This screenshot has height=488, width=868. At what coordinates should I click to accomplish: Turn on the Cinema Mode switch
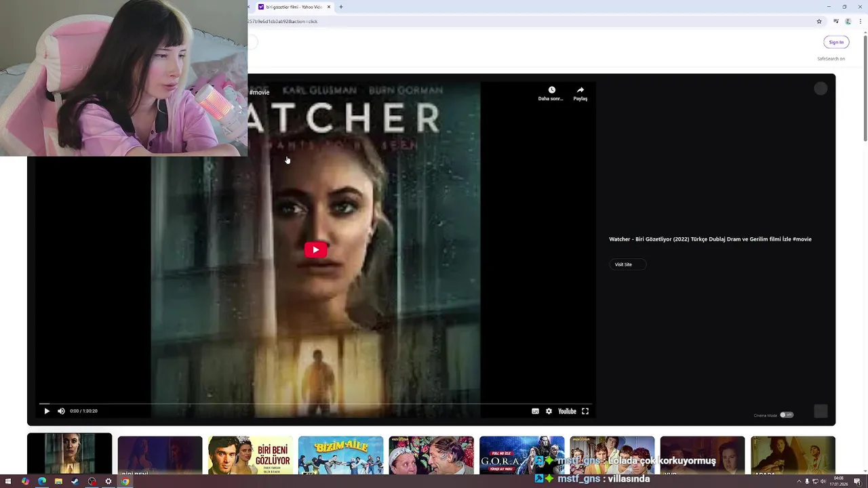(787, 415)
